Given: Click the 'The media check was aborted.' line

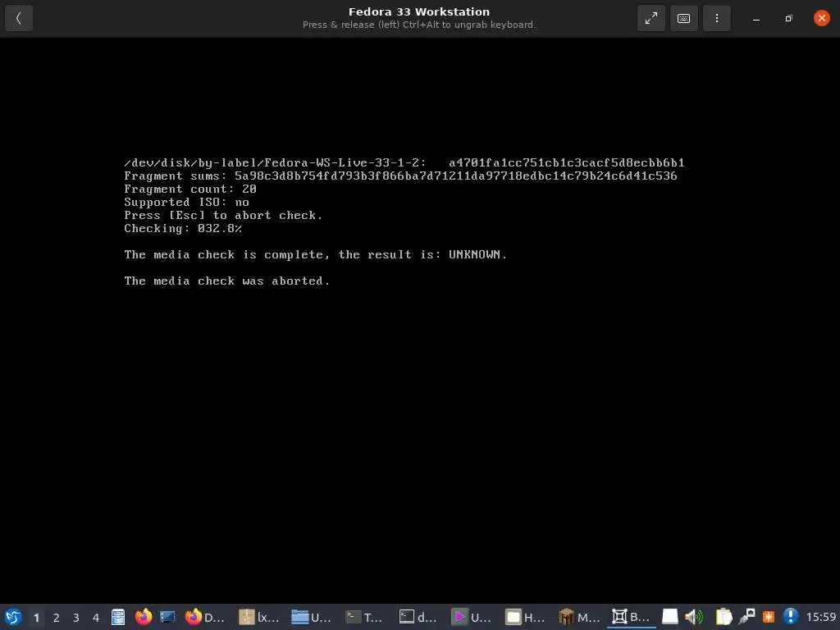Looking at the screenshot, I should click(x=226, y=281).
